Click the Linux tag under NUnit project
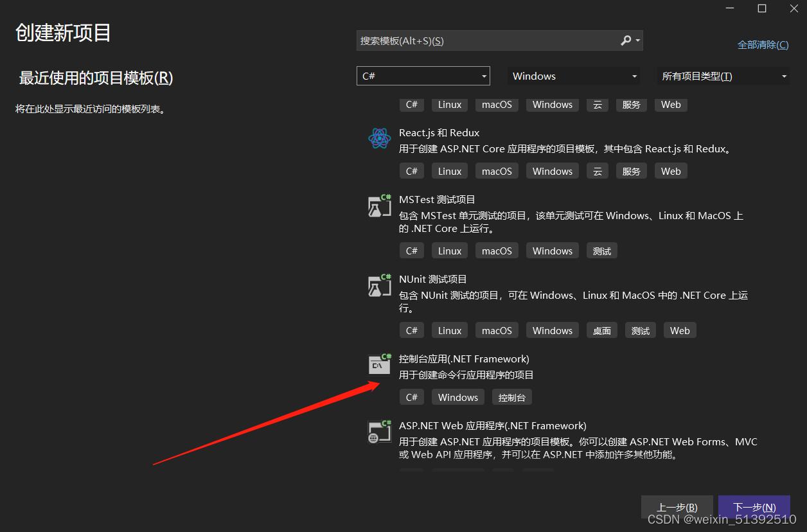The width and height of the screenshot is (807, 532). [x=450, y=330]
